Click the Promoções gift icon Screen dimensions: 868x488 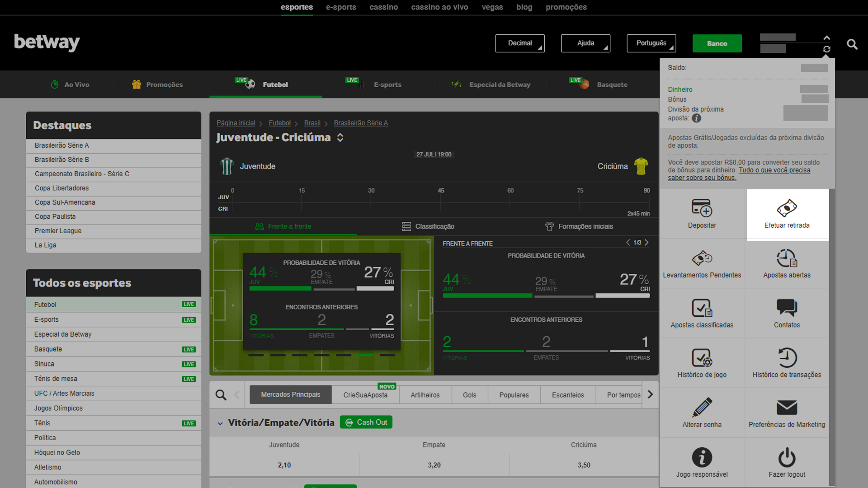tap(136, 84)
